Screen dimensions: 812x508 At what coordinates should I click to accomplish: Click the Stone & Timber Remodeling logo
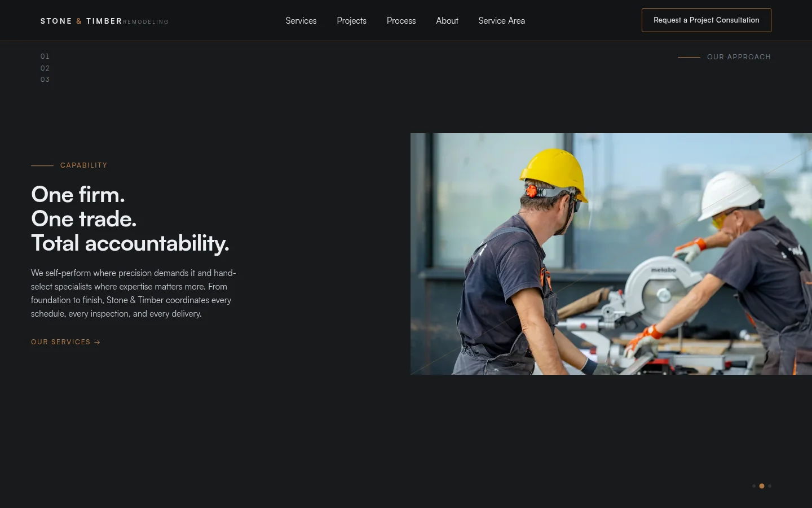[104, 21]
